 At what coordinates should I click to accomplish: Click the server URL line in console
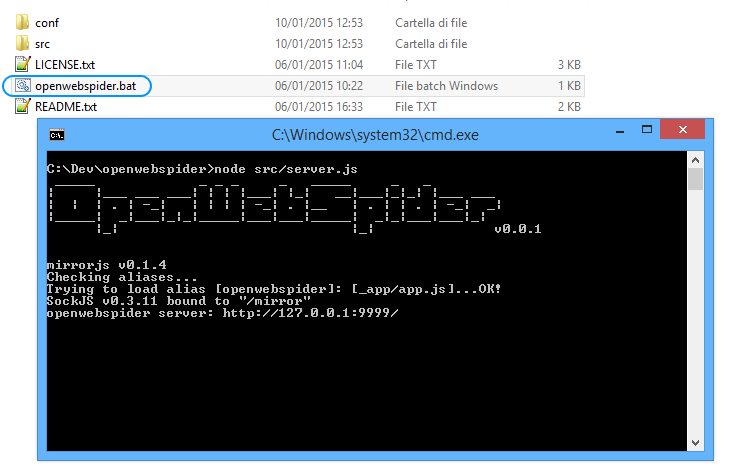[222, 313]
